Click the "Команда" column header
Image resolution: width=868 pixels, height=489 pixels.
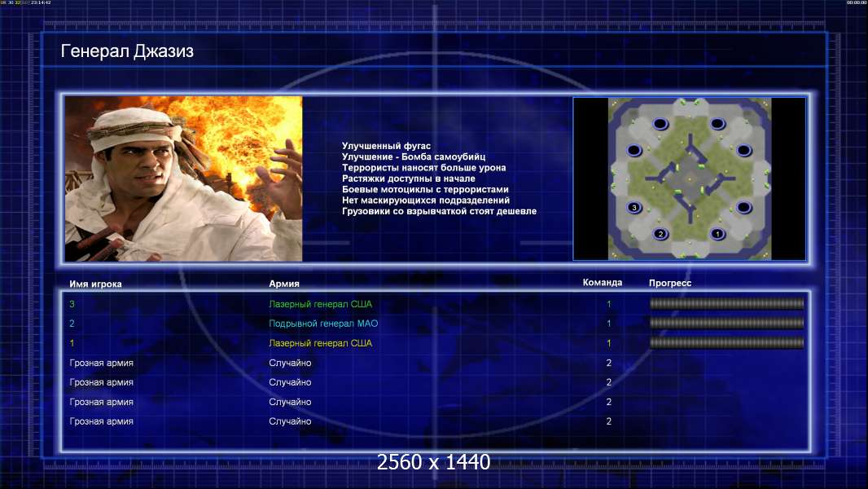[x=603, y=283]
